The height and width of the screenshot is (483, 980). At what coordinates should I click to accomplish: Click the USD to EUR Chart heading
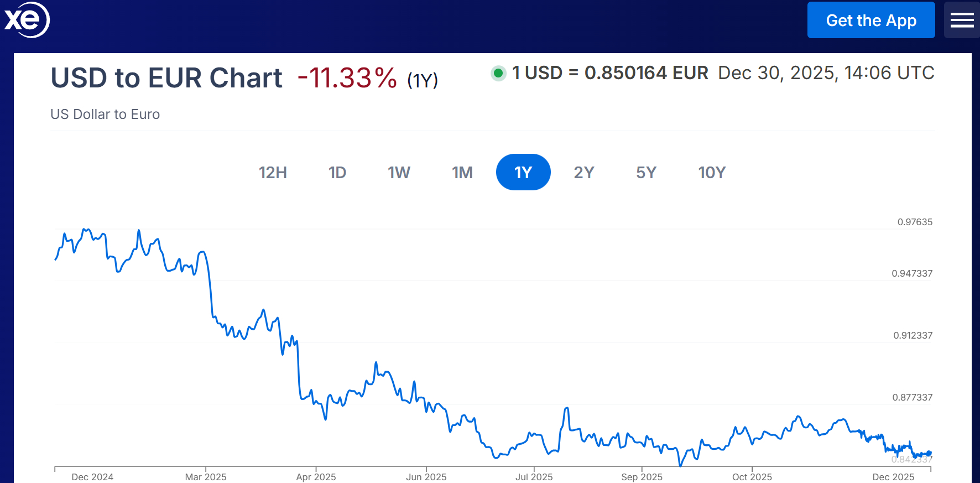click(166, 78)
